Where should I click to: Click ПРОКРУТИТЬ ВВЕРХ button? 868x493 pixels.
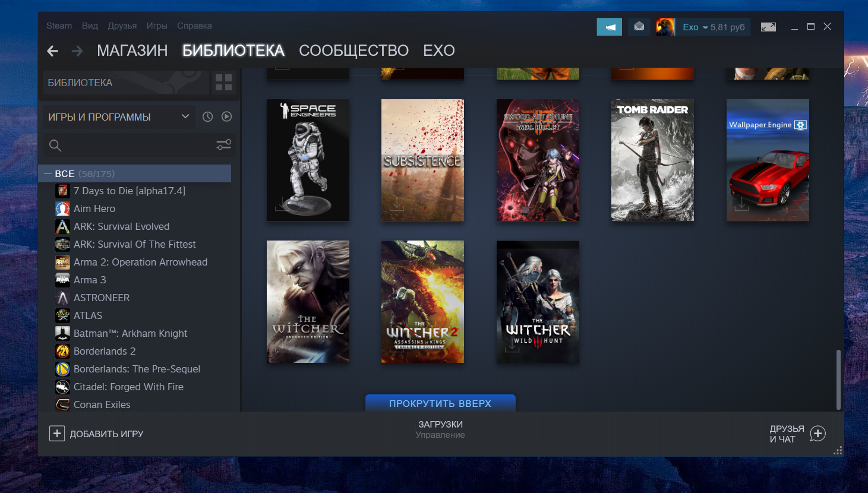click(440, 403)
